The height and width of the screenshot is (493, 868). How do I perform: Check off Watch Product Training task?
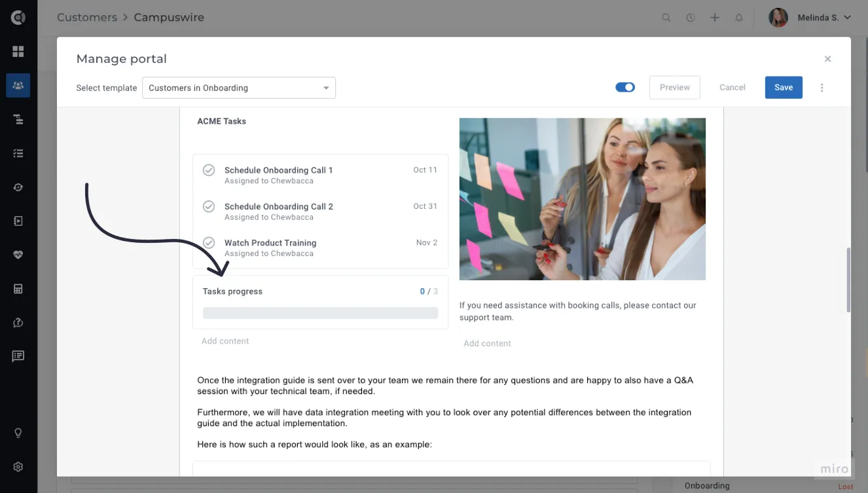pos(209,243)
